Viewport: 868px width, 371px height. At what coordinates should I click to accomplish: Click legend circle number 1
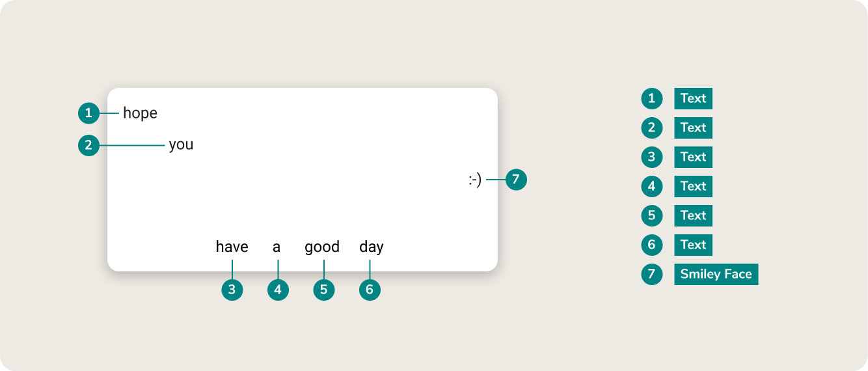652,98
